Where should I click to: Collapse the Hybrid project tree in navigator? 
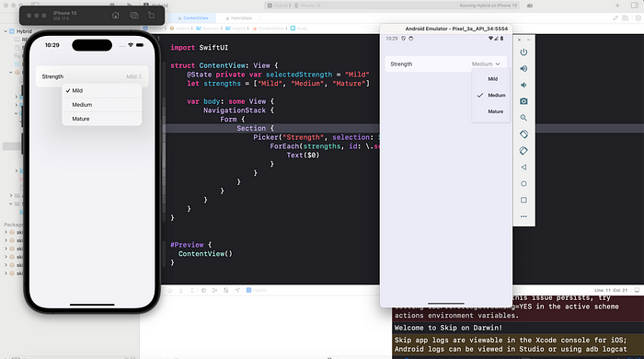click(6, 31)
